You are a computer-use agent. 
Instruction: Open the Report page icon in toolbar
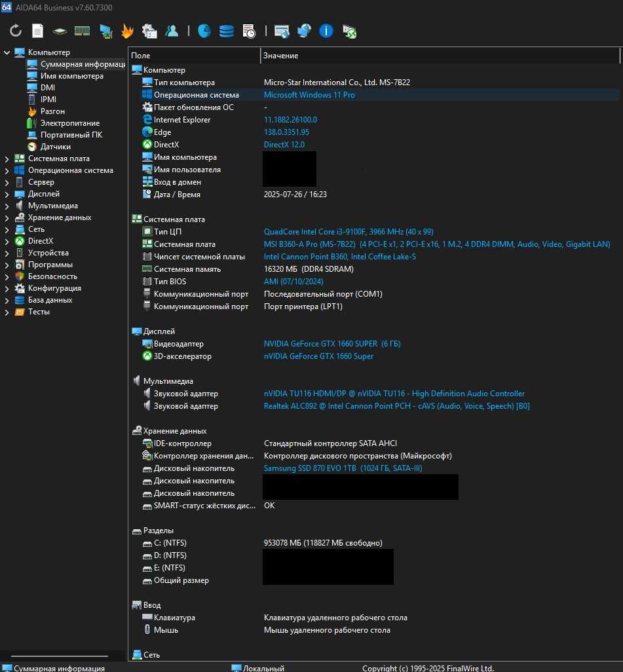point(38,31)
